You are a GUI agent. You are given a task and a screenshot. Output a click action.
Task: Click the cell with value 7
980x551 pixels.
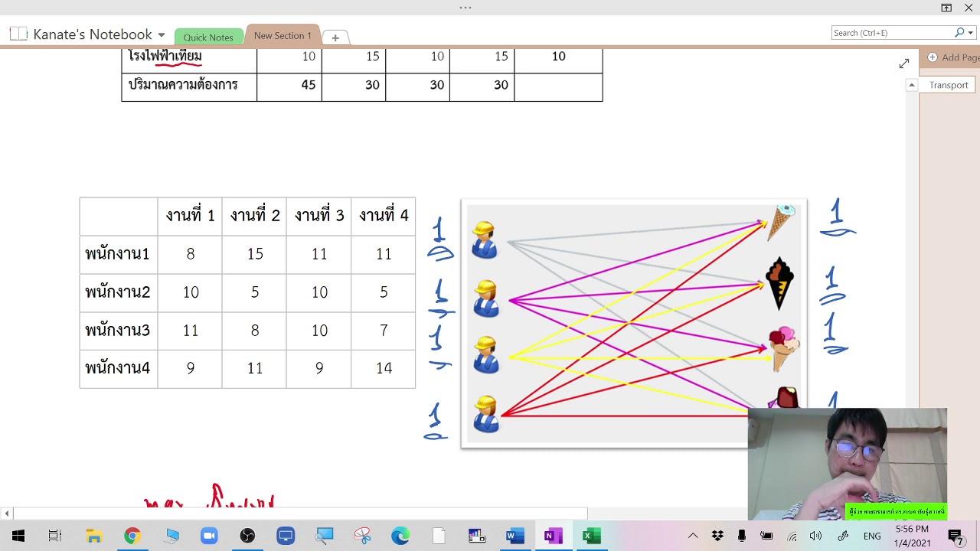pos(384,331)
